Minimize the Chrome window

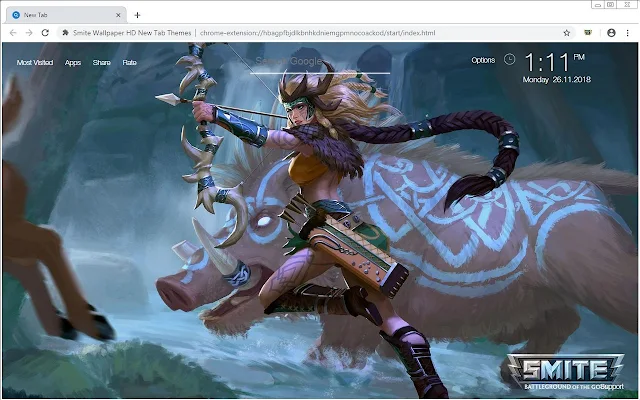598,4
